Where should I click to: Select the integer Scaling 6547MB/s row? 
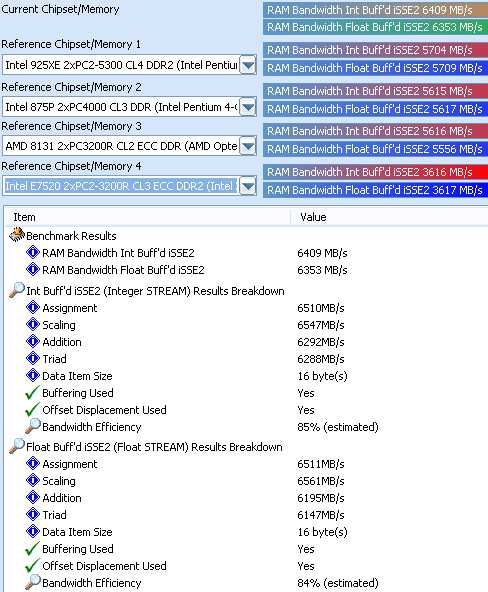pos(246,325)
